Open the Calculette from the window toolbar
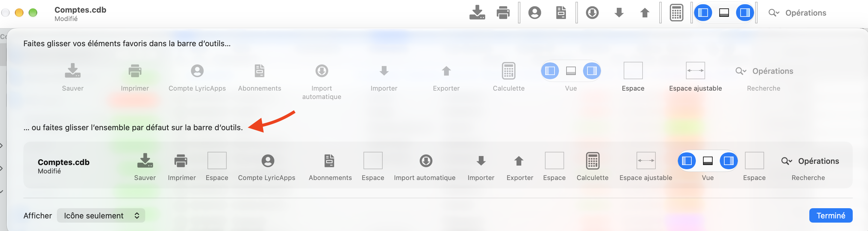Image resolution: width=868 pixels, height=231 pixels. (x=676, y=13)
